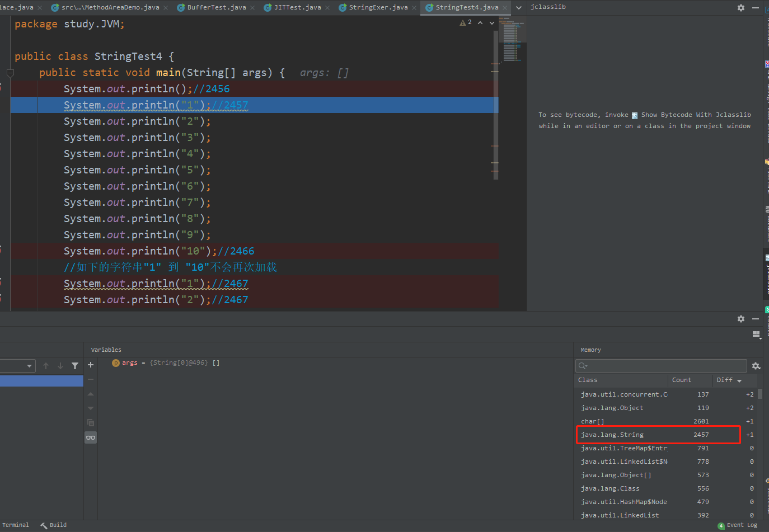Jump to previous highlighted error arrow
769x532 pixels.
(480, 23)
